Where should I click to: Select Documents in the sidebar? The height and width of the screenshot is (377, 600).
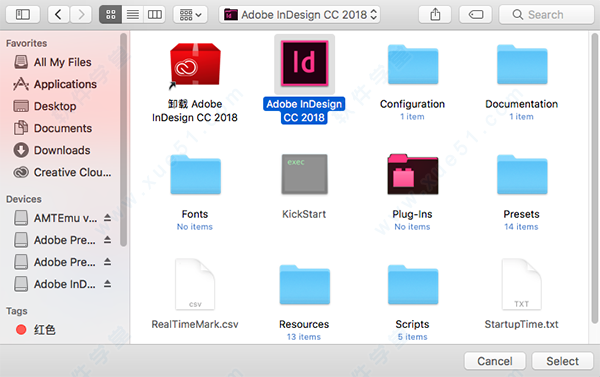click(x=53, y=128)
